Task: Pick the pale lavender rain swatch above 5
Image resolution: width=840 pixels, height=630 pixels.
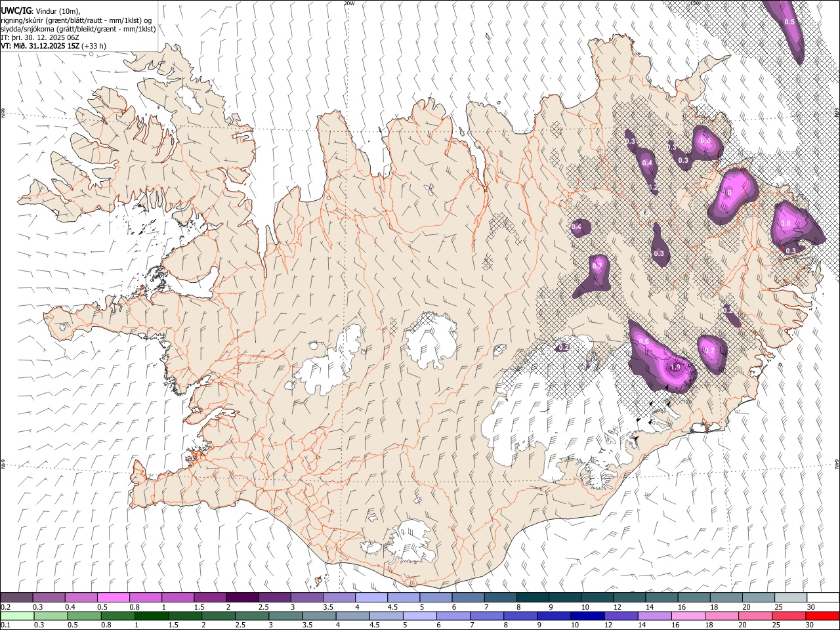Action: click(419, 616)
